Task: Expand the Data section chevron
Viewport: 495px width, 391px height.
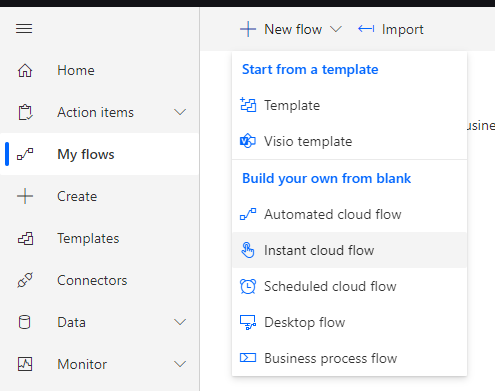Action: click(180, 322)
